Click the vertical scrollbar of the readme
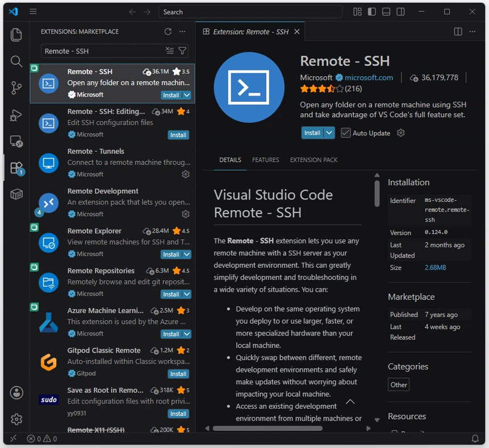 (x=377, y=193)
